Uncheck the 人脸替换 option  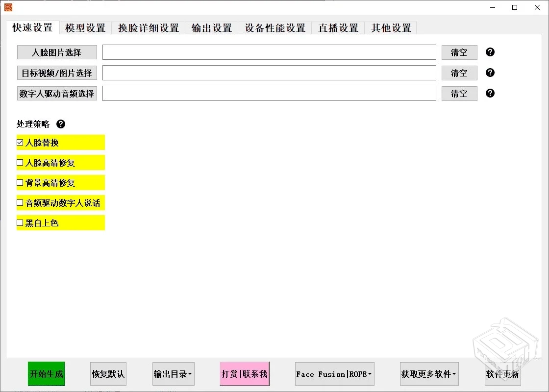coord(20,142)
